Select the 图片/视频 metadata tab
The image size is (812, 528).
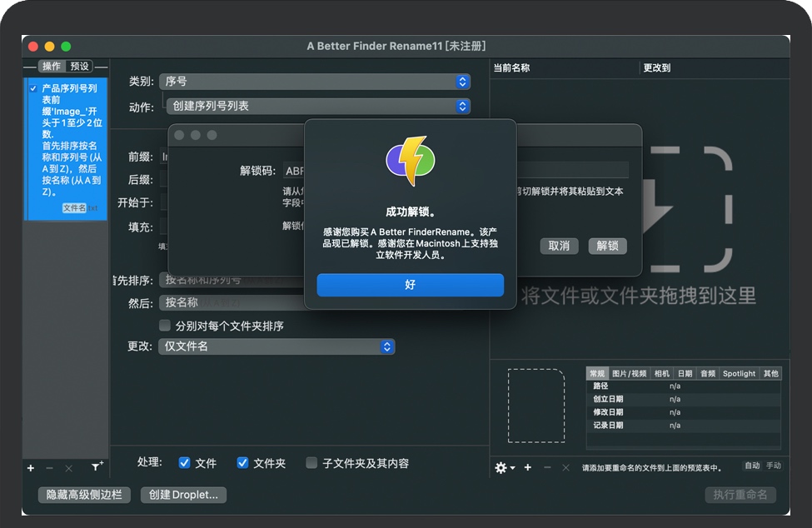pos(630,373)
